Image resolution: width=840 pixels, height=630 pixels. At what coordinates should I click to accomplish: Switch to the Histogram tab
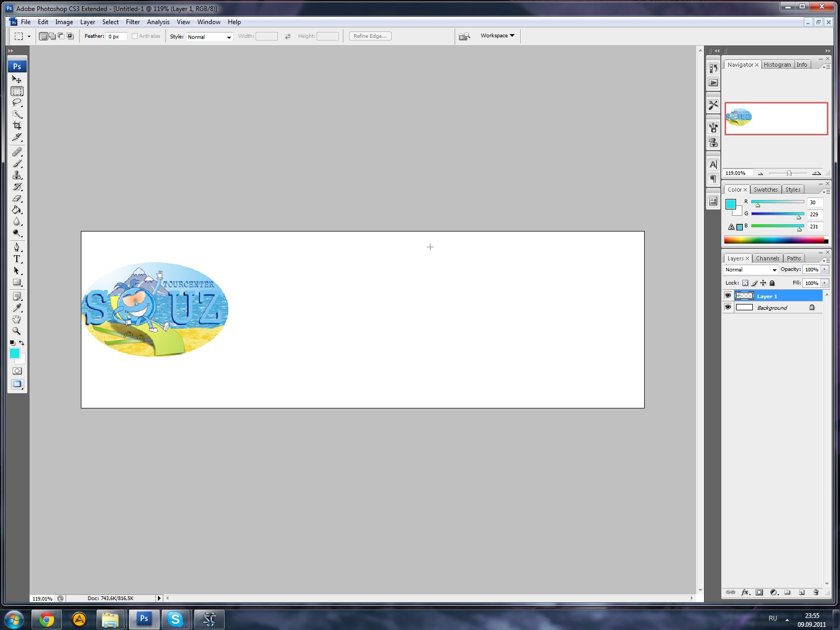(x=777, y=65)
